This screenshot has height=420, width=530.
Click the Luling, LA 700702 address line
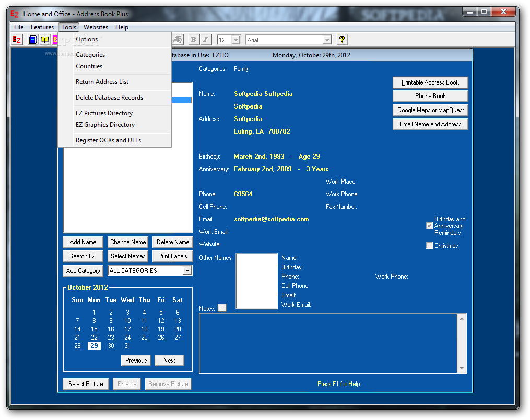tap(262, 131)
